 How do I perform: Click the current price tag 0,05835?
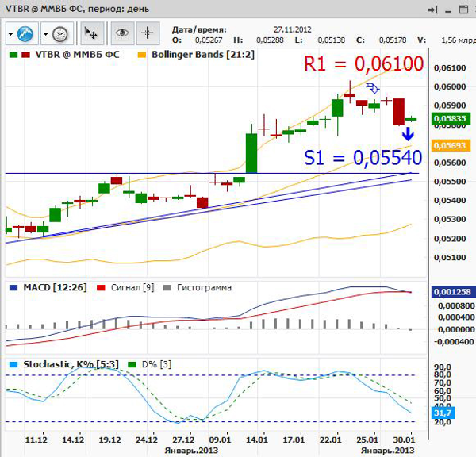tap(451, 118)
